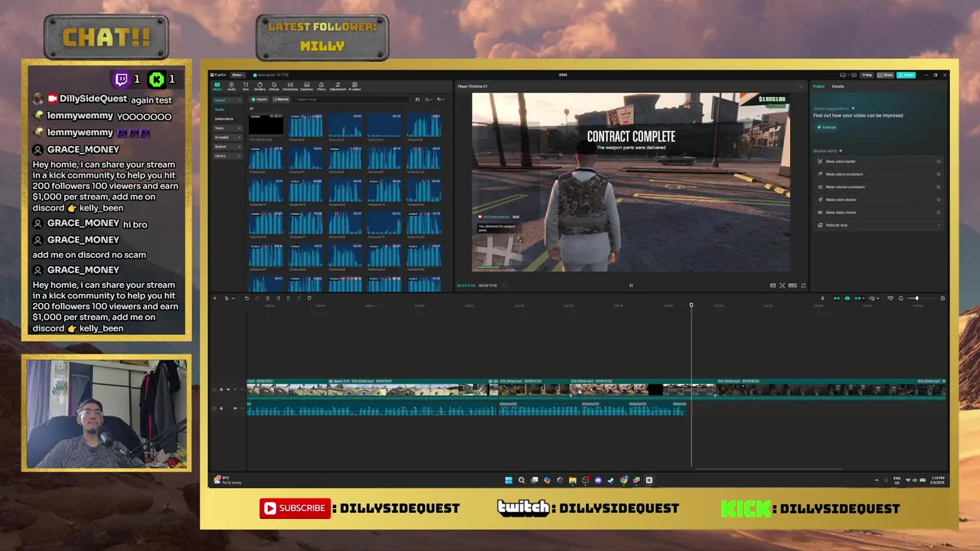
Task: Click the fullscreen icon in player
Action: (x=803, y=285)
